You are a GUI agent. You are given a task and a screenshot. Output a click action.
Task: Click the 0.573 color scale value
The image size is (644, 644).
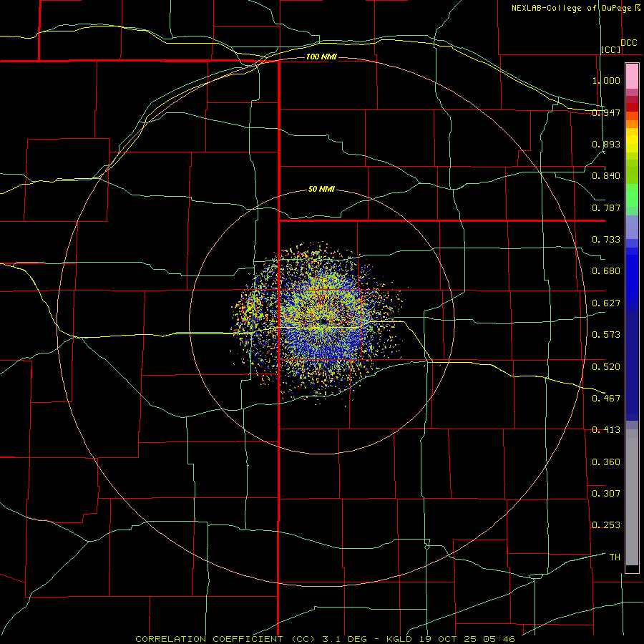606,335
